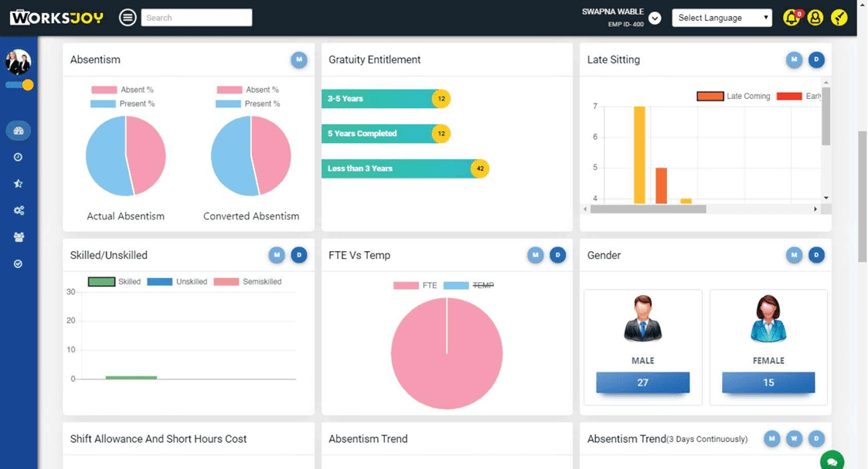Toggle the Skilled legend item
Image resolution: width=868 pixels, height=469 pixels.
(114, 282)
